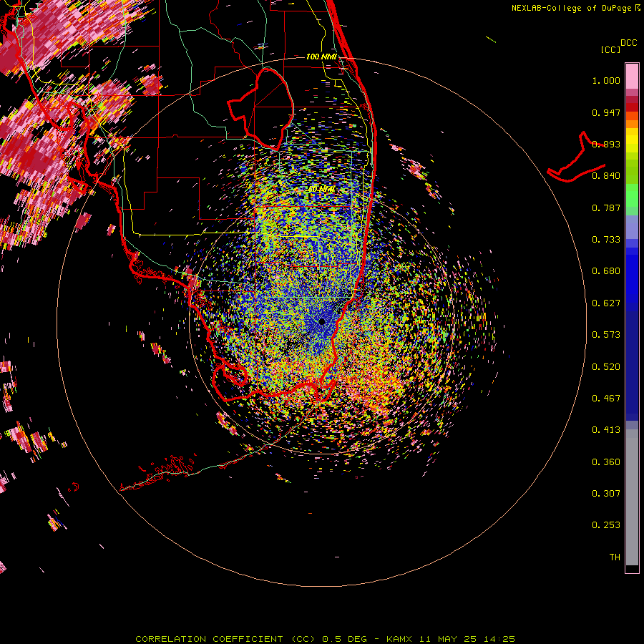
Task: Select the 0.413 scale label
Action: click(606, 430)
